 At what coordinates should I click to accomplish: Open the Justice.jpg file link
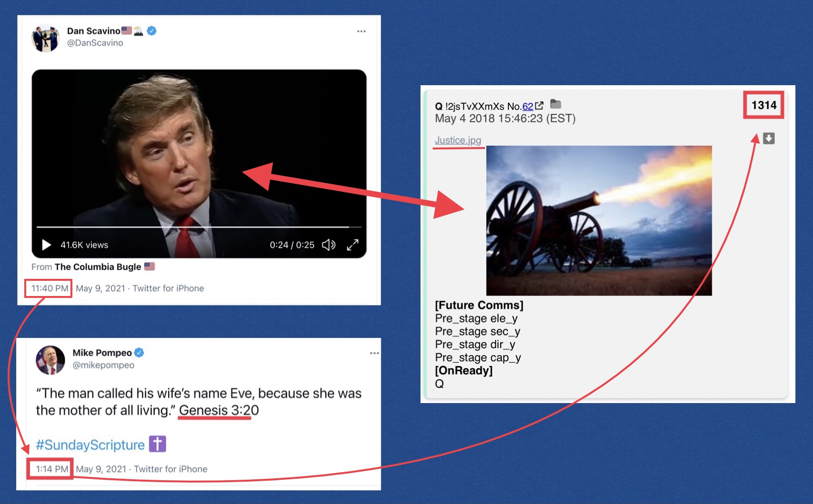(x=458, y=140)
